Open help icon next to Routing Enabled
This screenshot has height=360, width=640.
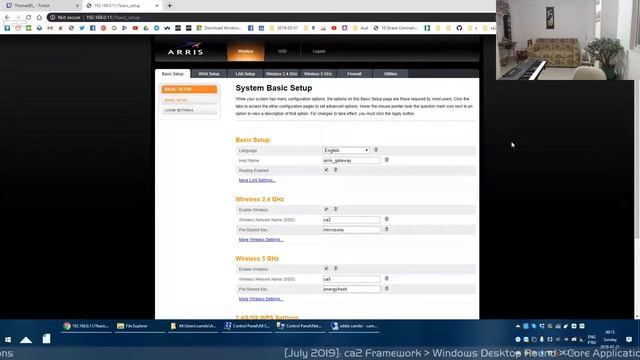coord(336,170)
